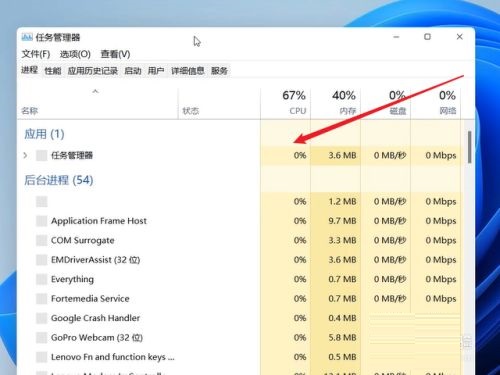Open the 查看(V) menu
The image size is (500, 375).
click(115, 54)
